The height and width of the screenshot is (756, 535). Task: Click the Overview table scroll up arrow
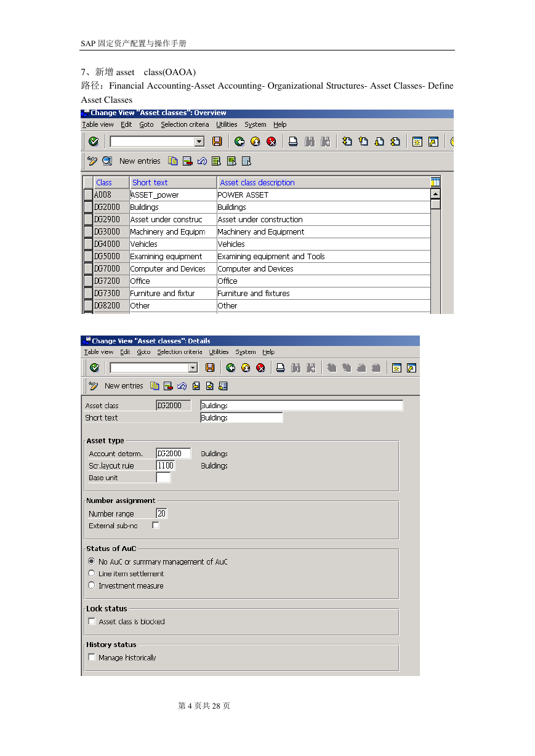(x=435, y=194)
